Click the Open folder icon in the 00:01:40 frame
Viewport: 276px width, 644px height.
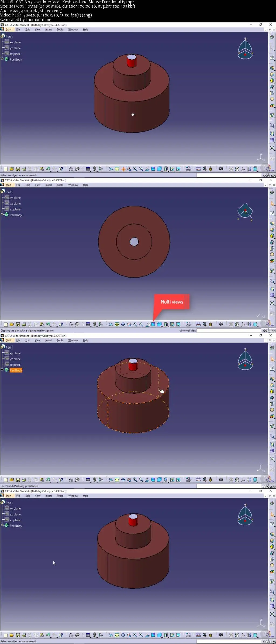coord(12,169)
